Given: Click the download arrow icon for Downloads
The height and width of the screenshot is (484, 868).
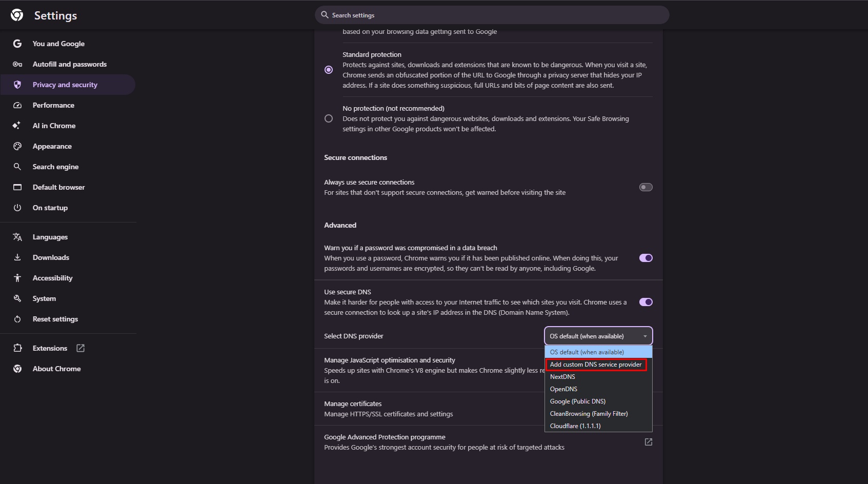Looking at the screenshot, I should (17, 257).
